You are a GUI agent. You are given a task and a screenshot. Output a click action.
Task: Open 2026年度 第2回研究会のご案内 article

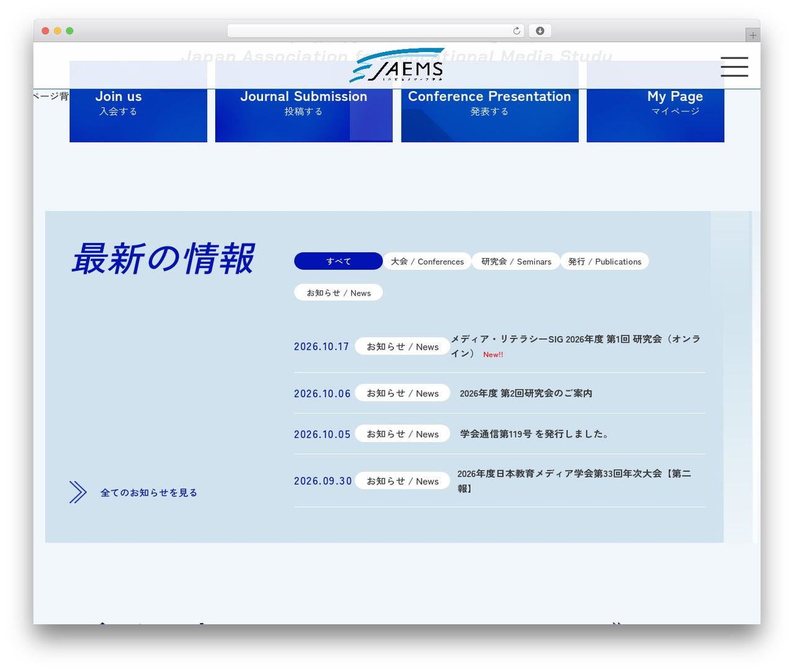pos(526,393)
